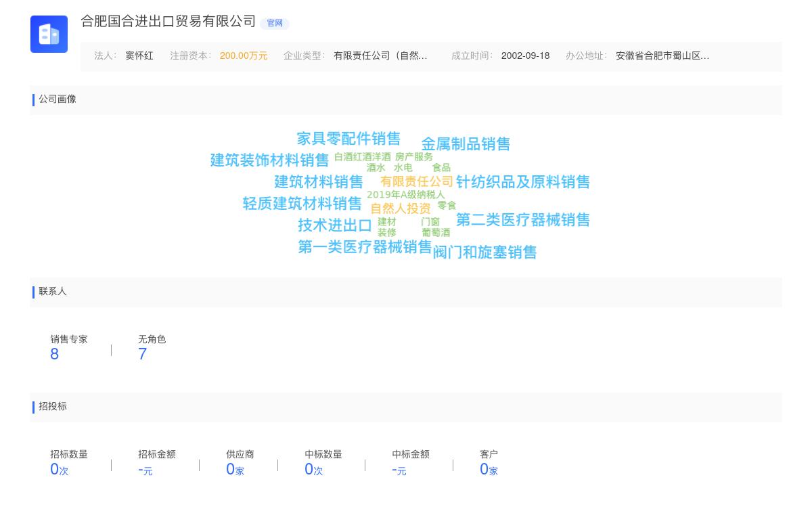Image resolution: width=812 pixels, height=509 pixels.
Task: Select word cloud tag 葡萄酒
Action: [436, 233]
